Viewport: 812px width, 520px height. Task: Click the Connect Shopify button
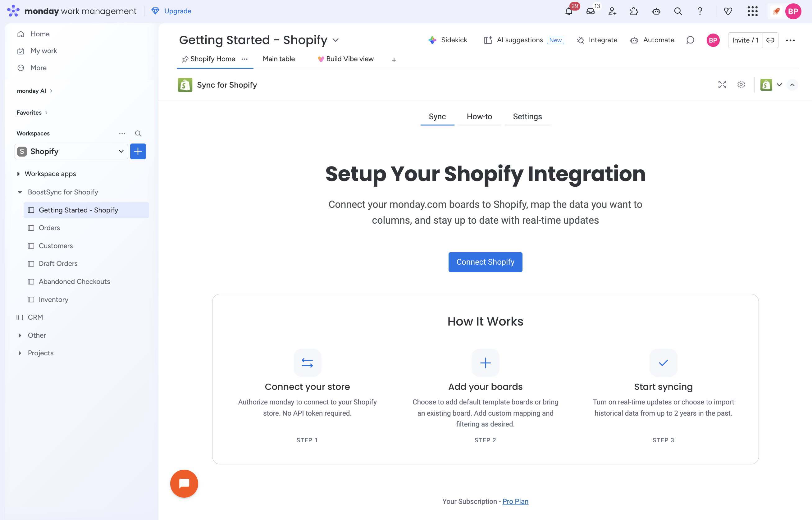click(485, 262)
